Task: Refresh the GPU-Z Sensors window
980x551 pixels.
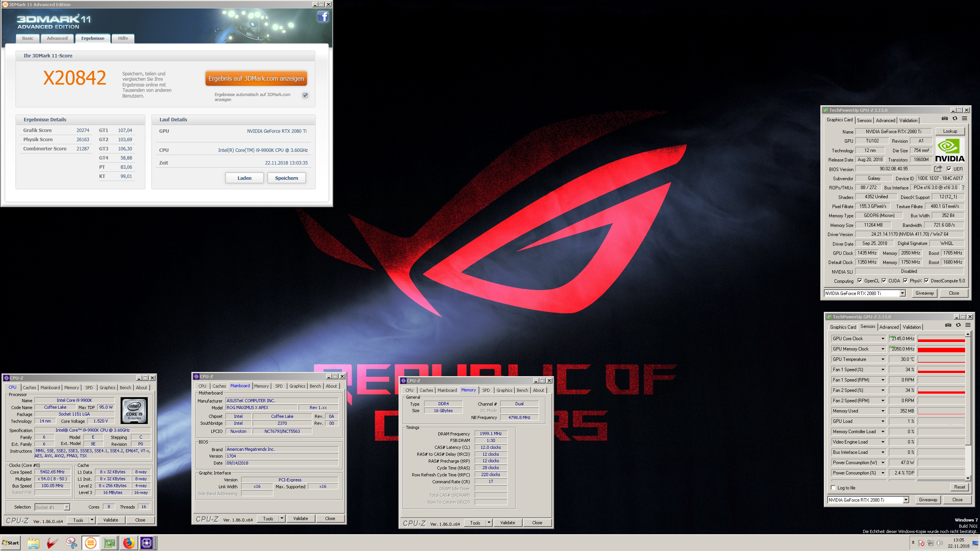Action: (958, 325)
